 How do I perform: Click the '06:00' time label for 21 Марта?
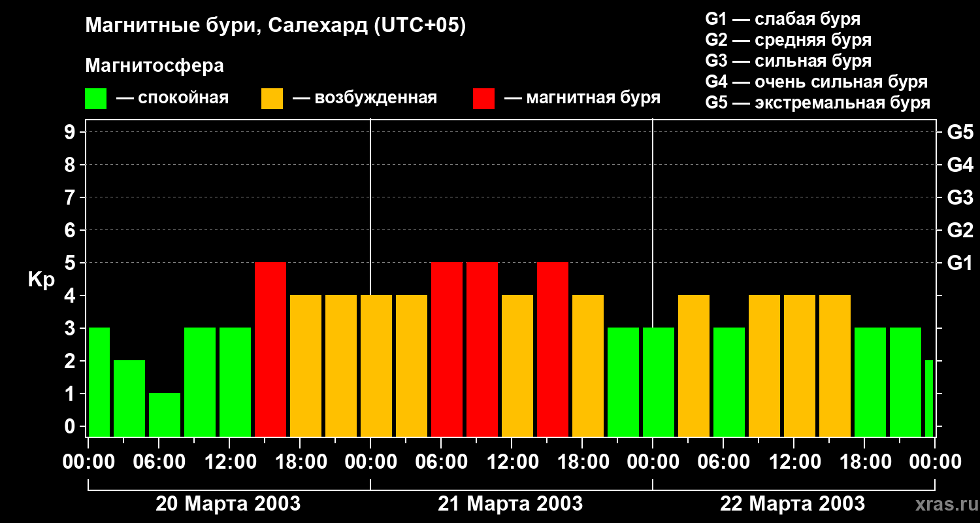(x=443, y=462)
